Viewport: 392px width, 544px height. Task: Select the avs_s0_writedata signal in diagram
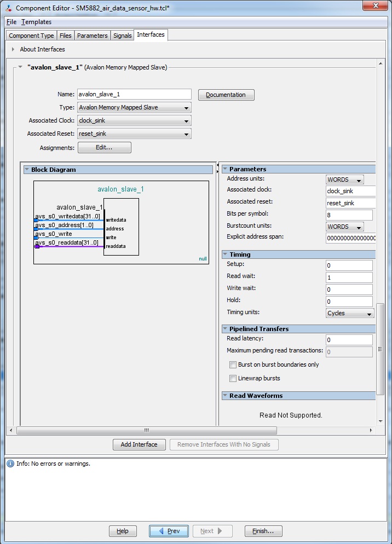[x=67, y=217]
